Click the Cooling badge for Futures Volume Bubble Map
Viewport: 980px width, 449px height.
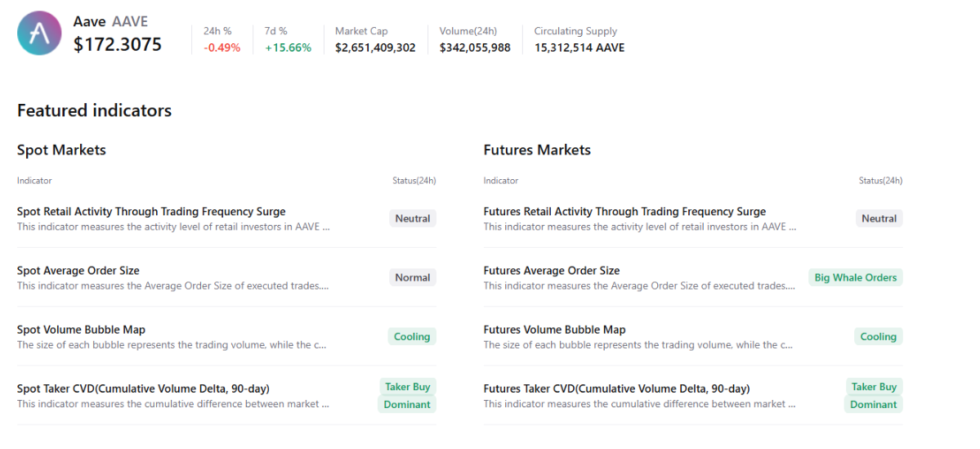[x=879, y=336]
